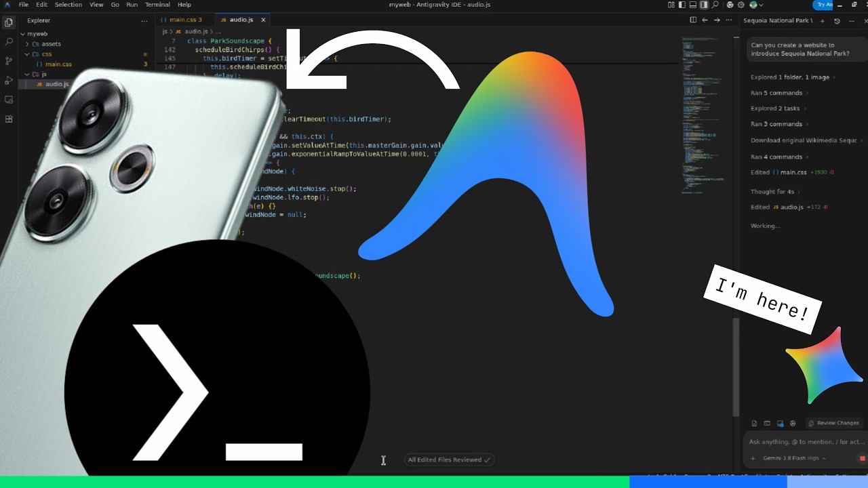Screen dimensions: 868x488
Task: Toggle the primary side bar visibility
Action: [x=682, y=5]
